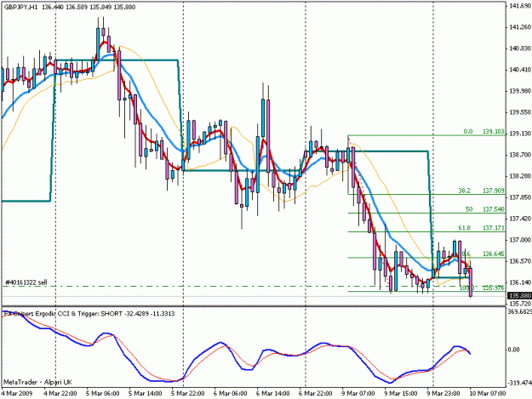Click the 9 Mar 23:00 time label
The width and height of the screenshot is (532, 399).
[443, 393]
